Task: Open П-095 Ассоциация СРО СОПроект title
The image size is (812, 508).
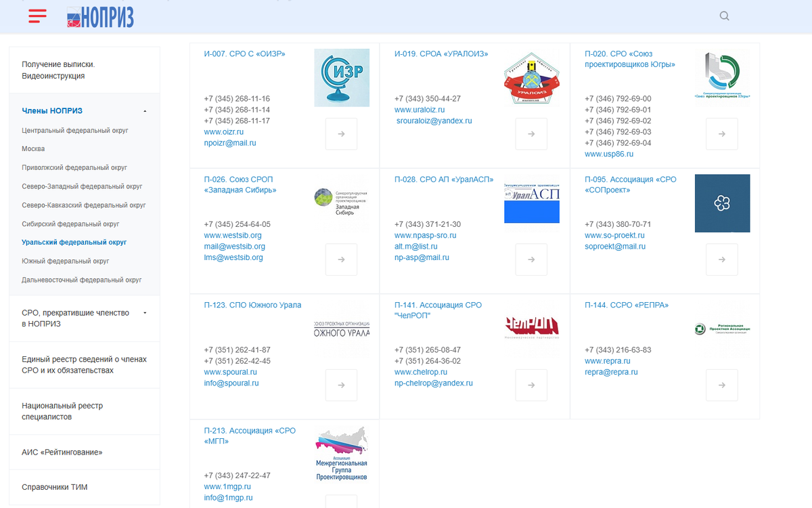Action: [x=631, y=185]
